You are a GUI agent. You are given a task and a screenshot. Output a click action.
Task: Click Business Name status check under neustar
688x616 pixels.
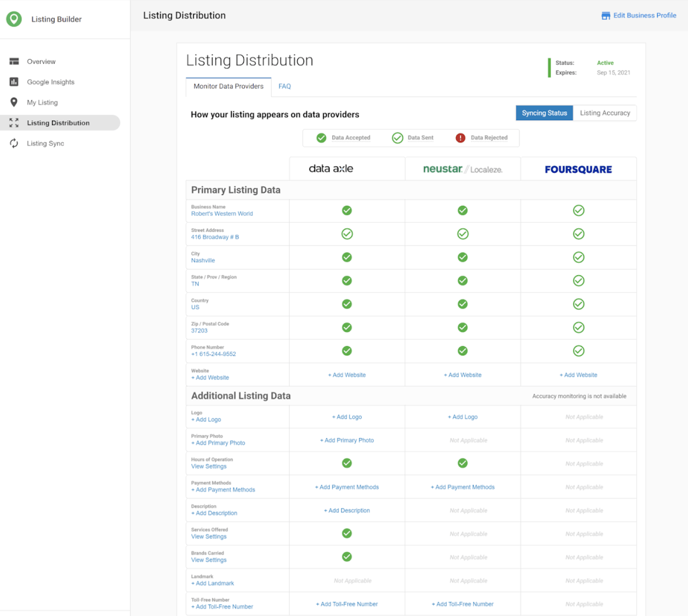tap(463, 211)
